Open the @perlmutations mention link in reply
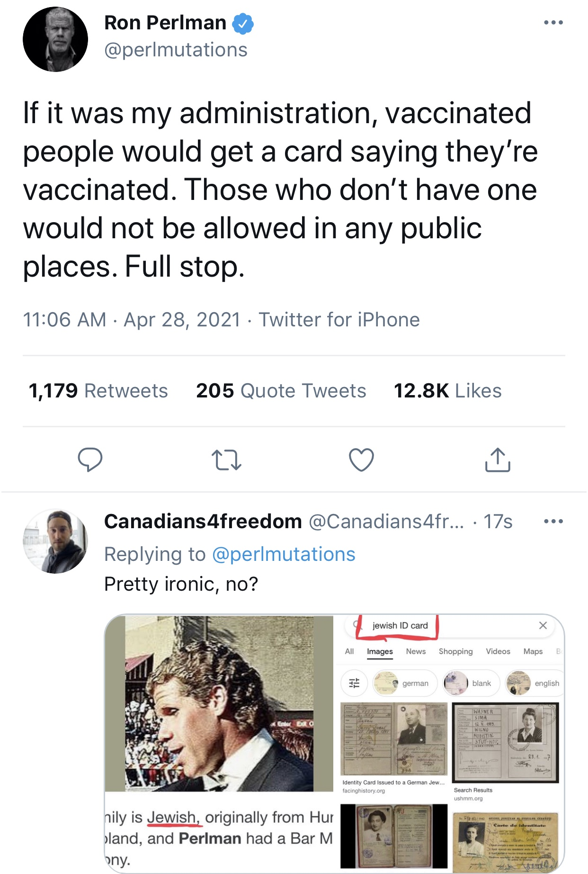 coord(284,554)
